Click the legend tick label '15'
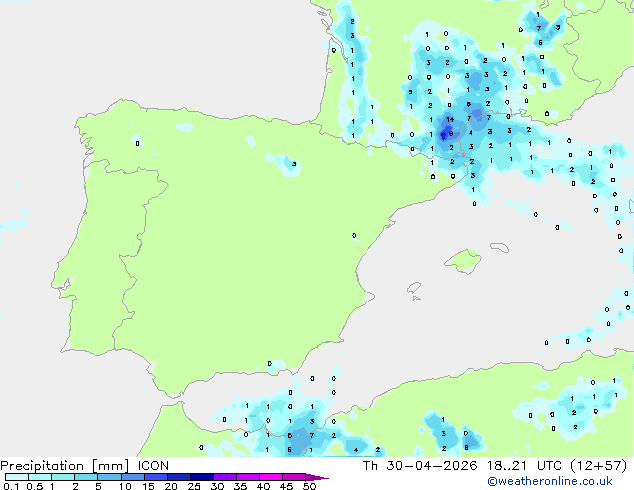Screen dimensions: 634x490 tap(148, 486)
